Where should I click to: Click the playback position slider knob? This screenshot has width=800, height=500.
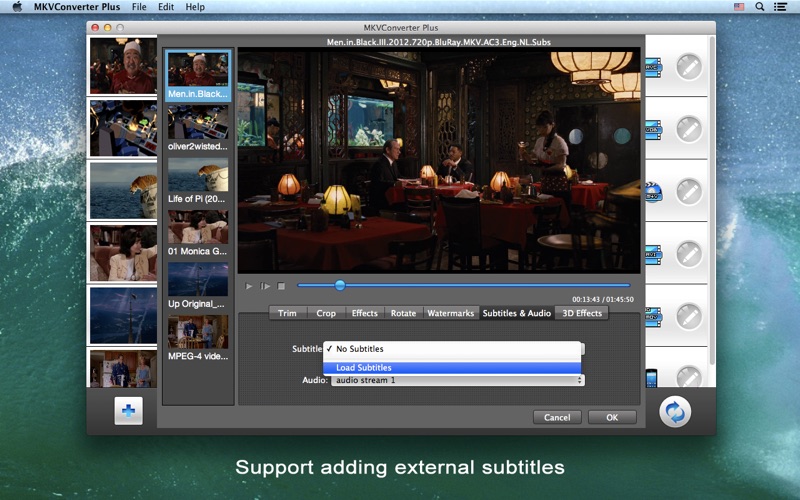tap(340, 286)
